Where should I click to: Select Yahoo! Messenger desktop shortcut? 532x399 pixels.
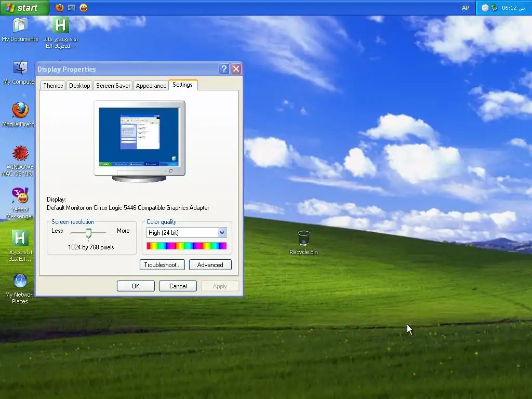click(x=20, y=203)
